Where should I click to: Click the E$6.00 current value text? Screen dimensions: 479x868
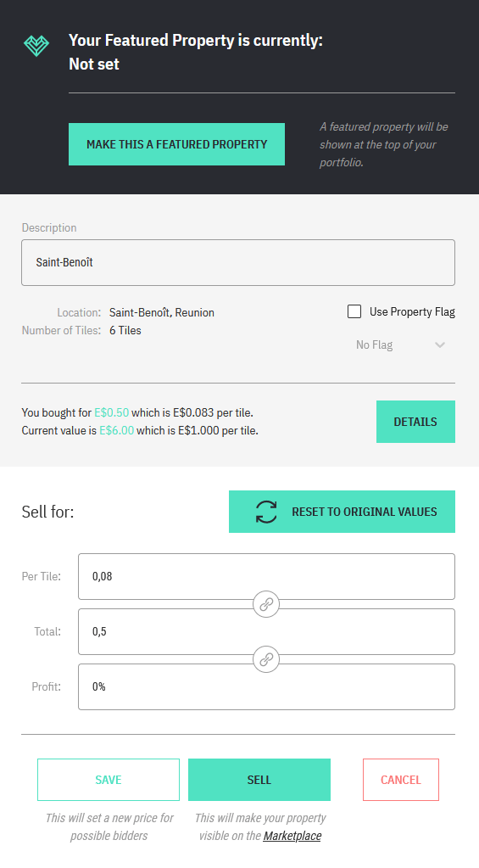116,430
